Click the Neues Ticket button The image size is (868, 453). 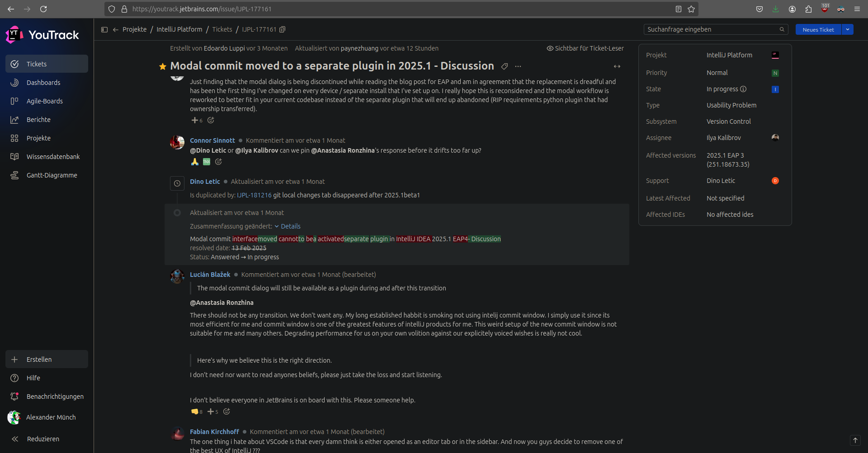tap(818, 29)
